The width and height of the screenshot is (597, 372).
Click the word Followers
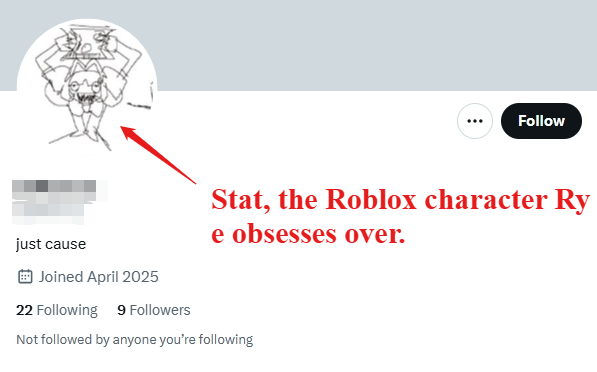coord(160,310)
